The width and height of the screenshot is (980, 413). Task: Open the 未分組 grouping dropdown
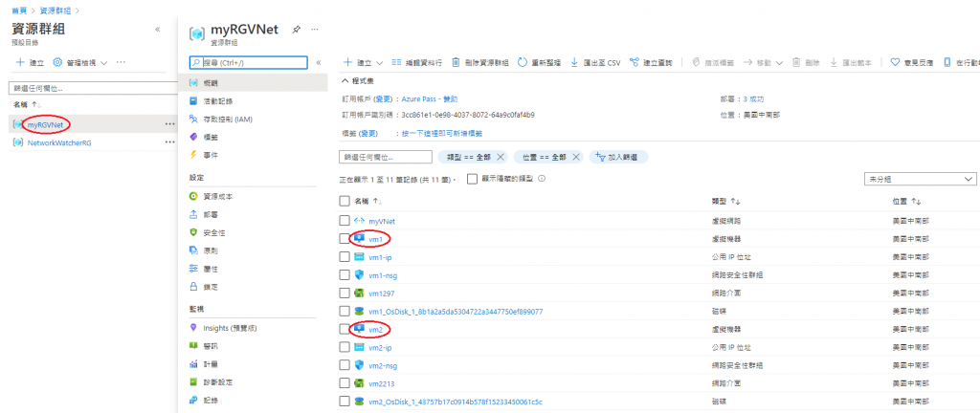(919, 179)
